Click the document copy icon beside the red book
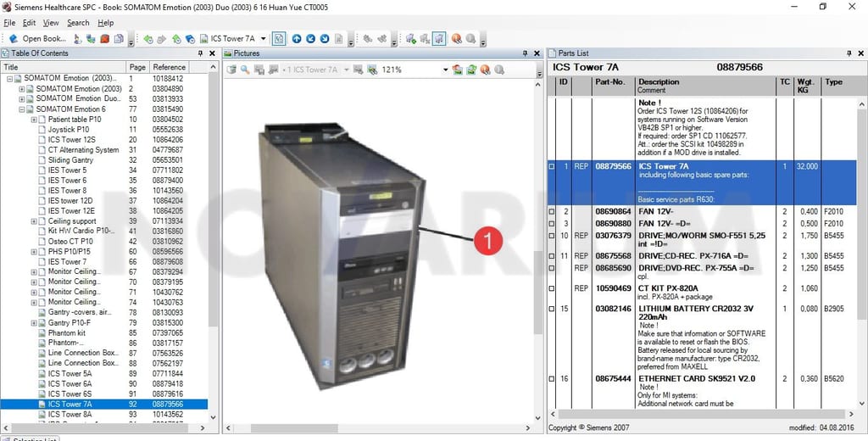 pyautogui.click(x=117, y=39)
